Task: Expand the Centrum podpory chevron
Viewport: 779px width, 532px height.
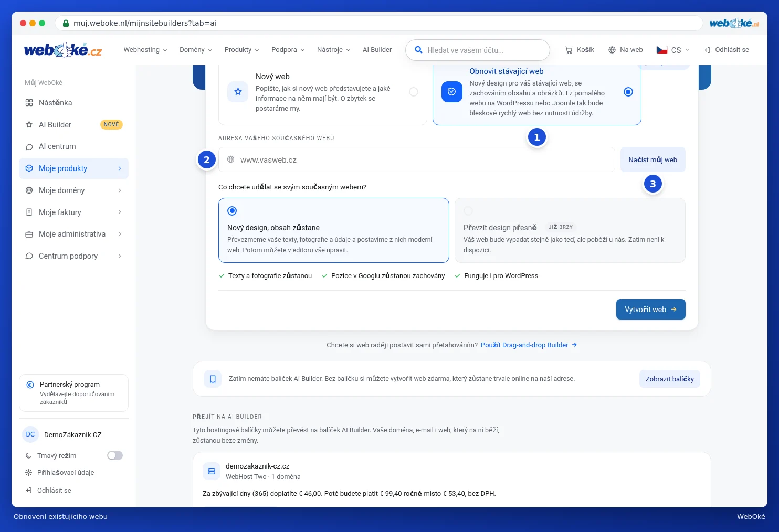Action: [120, 256]
